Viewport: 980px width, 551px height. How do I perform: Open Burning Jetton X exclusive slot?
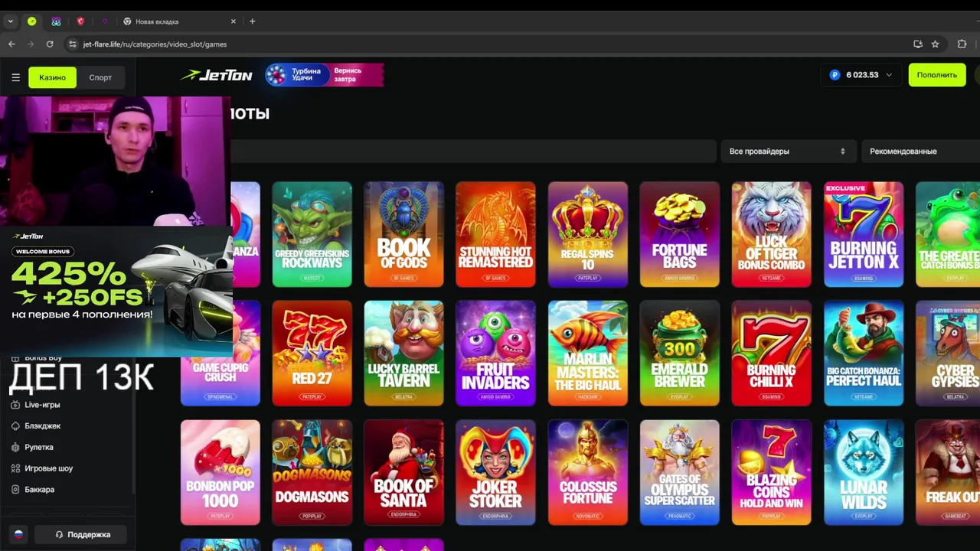click(864, 234)
